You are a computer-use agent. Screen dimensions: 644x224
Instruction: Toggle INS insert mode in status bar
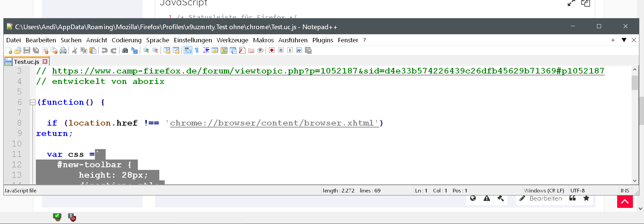point(625,190)
